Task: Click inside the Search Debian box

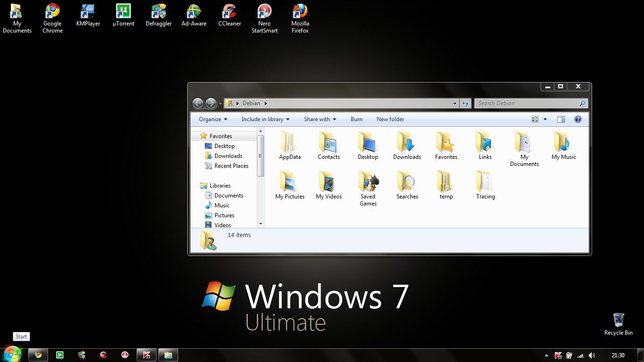Action: [523, 103]
